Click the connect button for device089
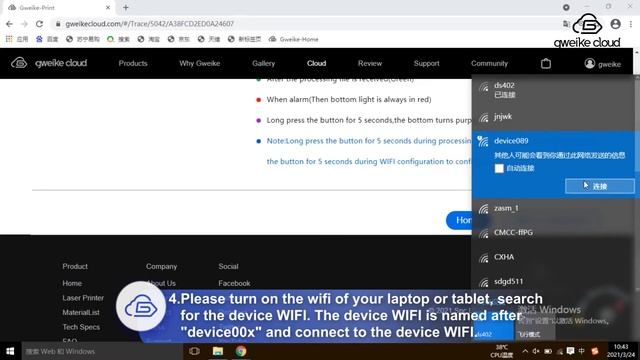The image size is (640, 360). [x=600, y=186]
